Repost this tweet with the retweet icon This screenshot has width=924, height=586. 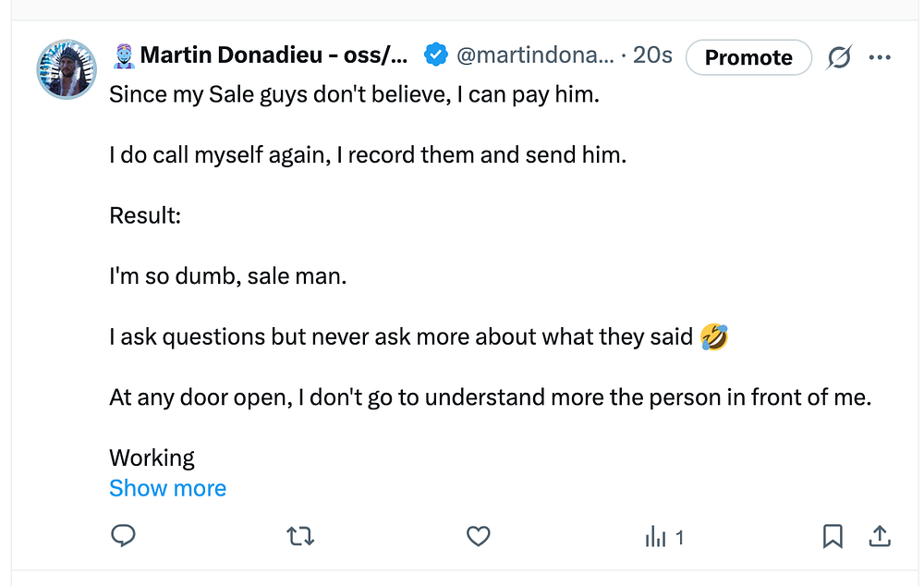click(300, 536)
